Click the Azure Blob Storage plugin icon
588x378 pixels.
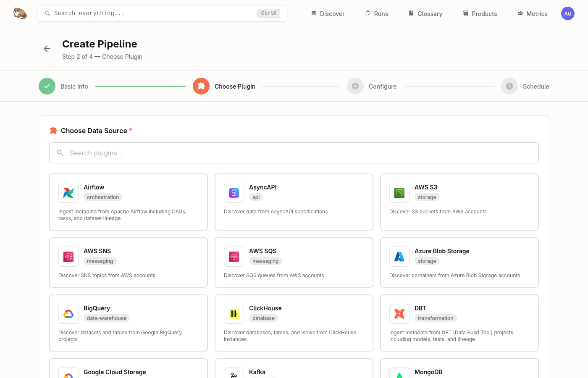click(399, 256)
